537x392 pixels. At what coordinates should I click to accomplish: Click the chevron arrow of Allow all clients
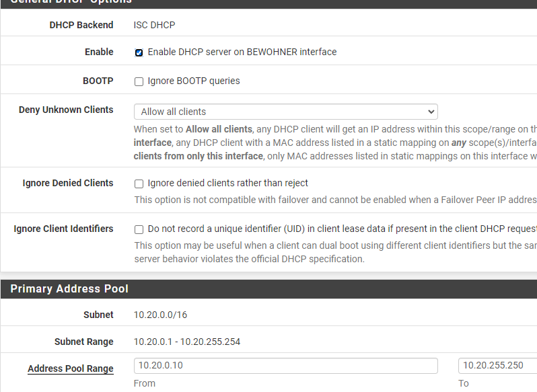coord(431,112)
